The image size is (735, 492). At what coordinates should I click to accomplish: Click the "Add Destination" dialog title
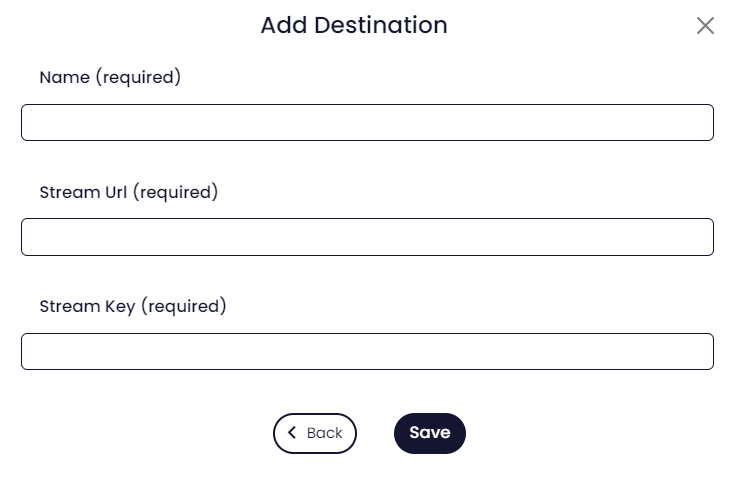(354, 25)
